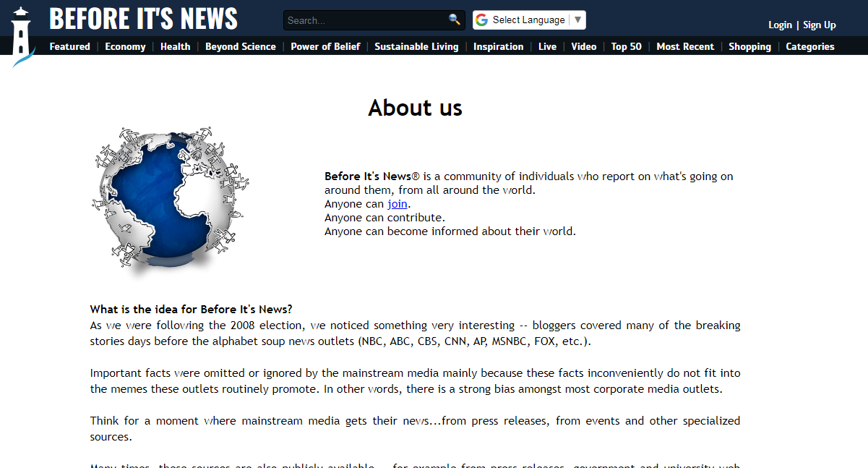
Task: Click the Google Translate icon
Action: (x=481, y=20)
